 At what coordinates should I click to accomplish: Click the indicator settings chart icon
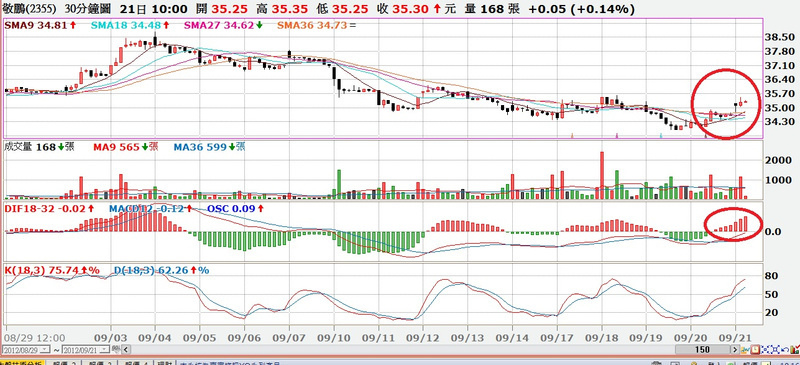(x=795, y=350)
